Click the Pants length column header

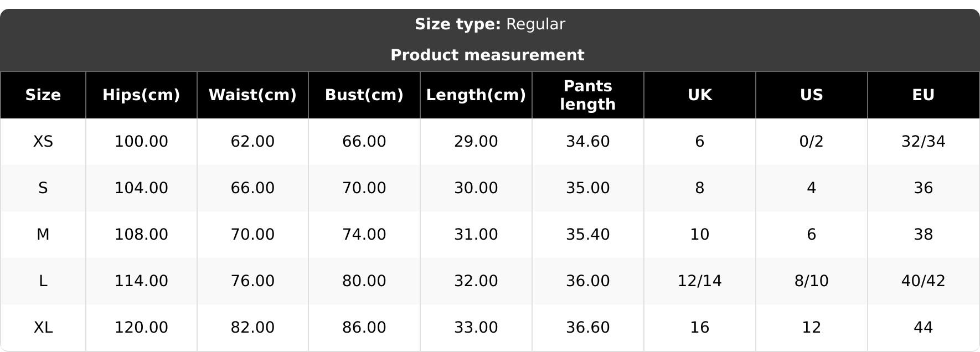[587, 95]
